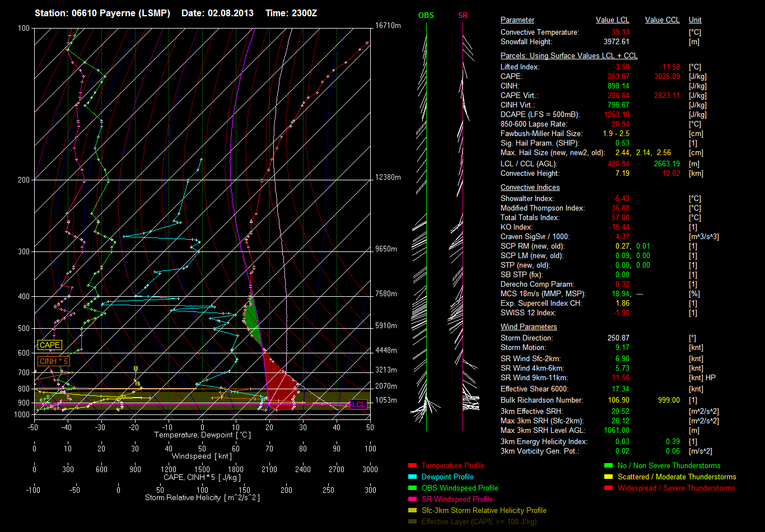The width and height of the screenshot is (765, 532).
Task: Click the cyan Dewpoint Profile legend swatch
Action: pyautogui.click(x=412, y=477)
